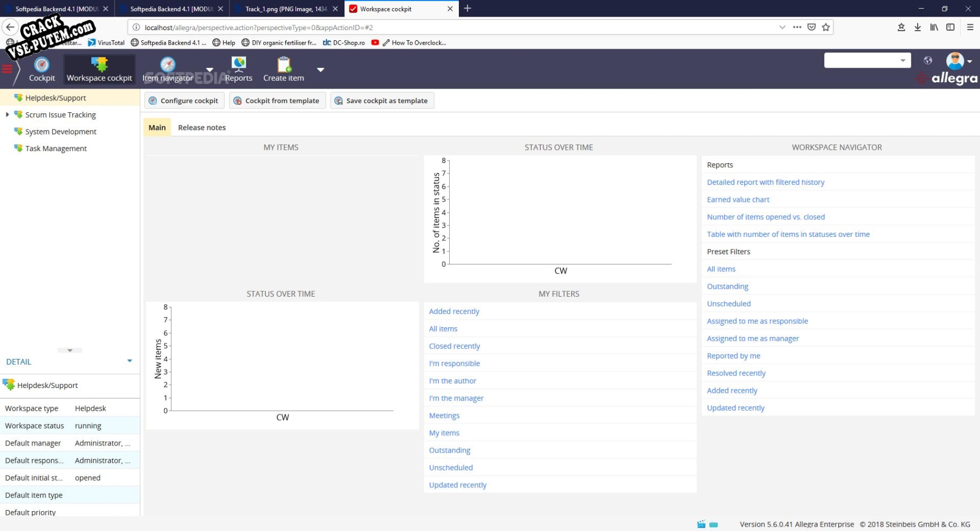The height and width of the screenshot is (531, 980).
Task: Open the Earned value chart report link
Action: tap(738, 199)
